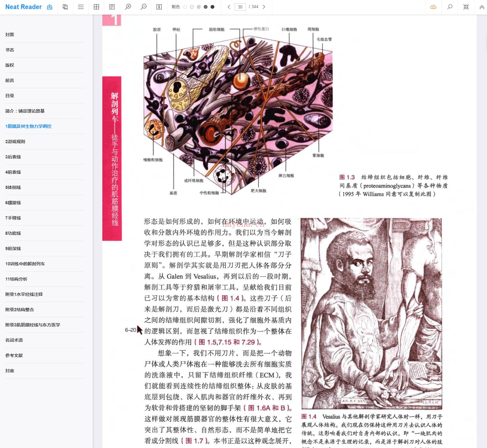Open 简介：铺设理论路基 chapter
The height and width of the screenshot is (448, 487).
pyautogui.click(x=45, y=111)
